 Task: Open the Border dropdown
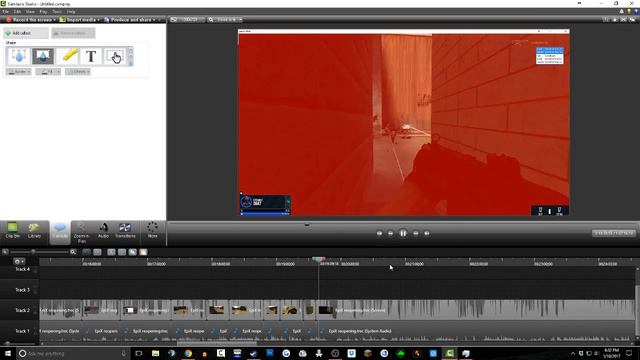point(19,72)
